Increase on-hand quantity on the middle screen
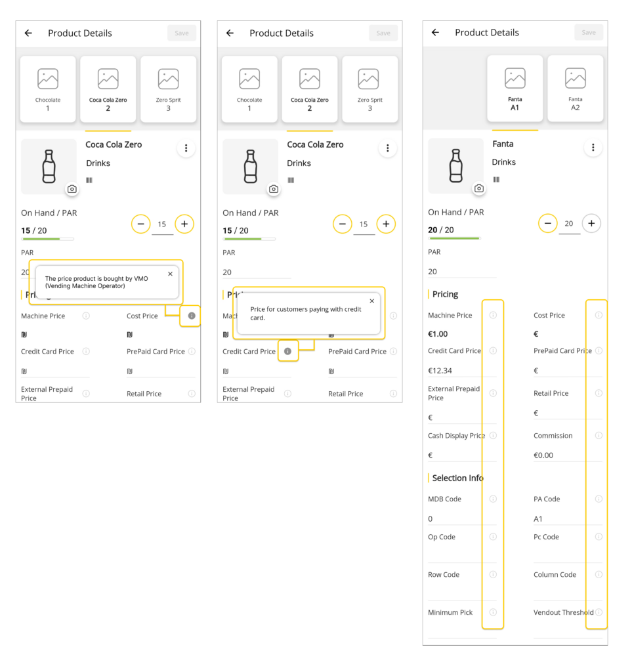 coord(386,224)
